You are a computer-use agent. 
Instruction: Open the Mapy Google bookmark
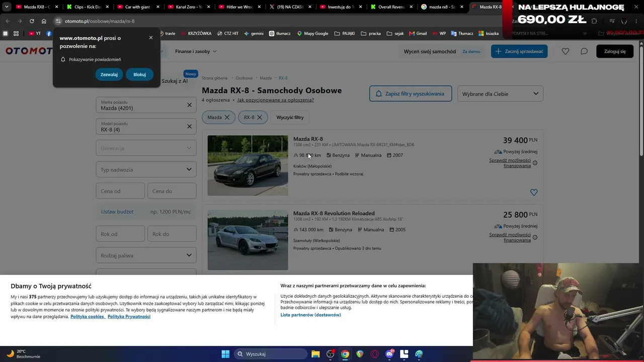click(x=312, y=33)
